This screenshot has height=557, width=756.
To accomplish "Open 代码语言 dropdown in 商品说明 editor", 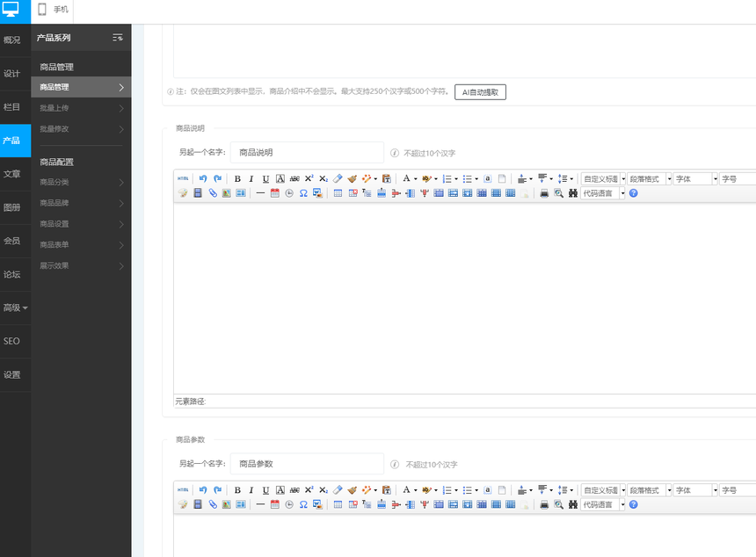I will 603,193.
